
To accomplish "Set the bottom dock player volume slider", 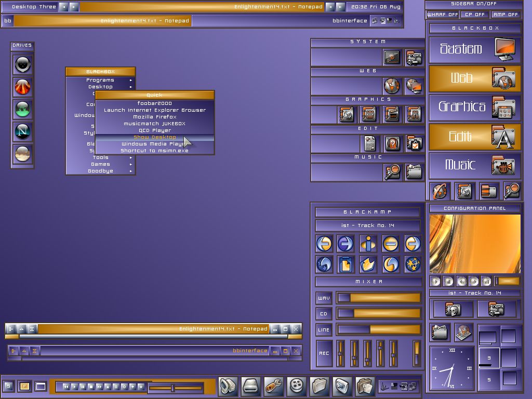I will [x=176, y=388].
